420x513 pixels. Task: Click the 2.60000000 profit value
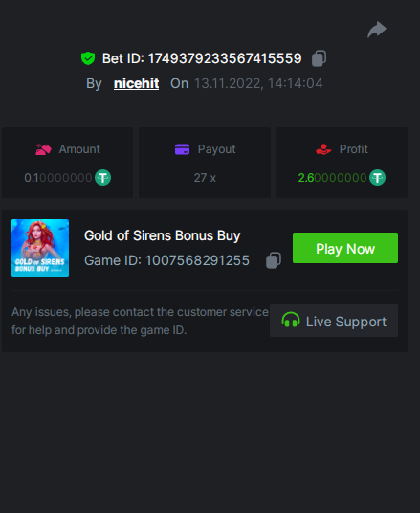click(332, 178)
